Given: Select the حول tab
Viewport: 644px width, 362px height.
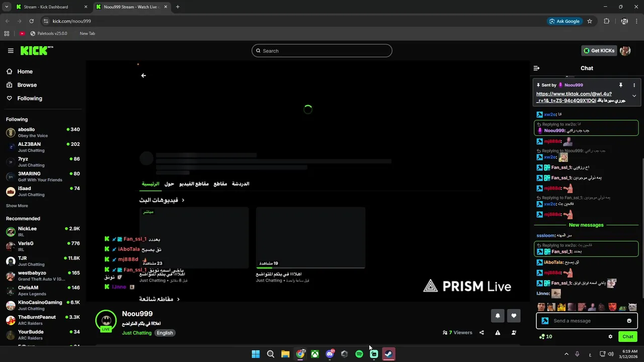Looking at the screenshot, I should click(x=169, y=184).
